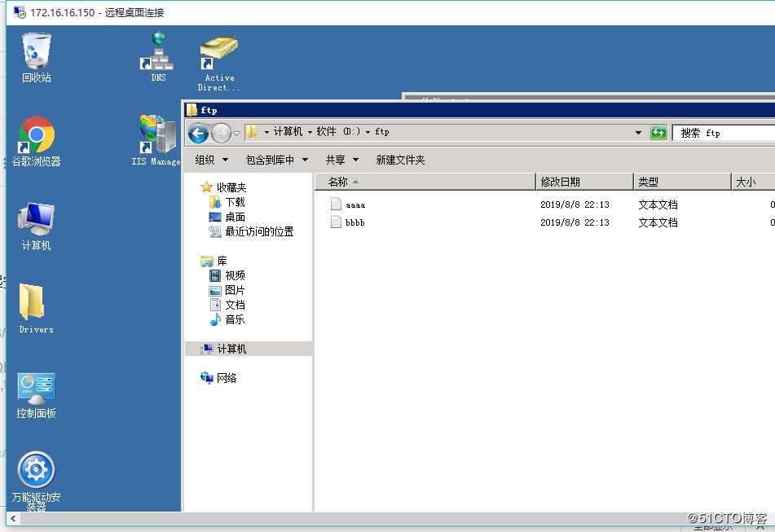Select 音乐 library in navigation pane
Image resolution: width=775 pixels, height=532 pixels.
point(227,319)
